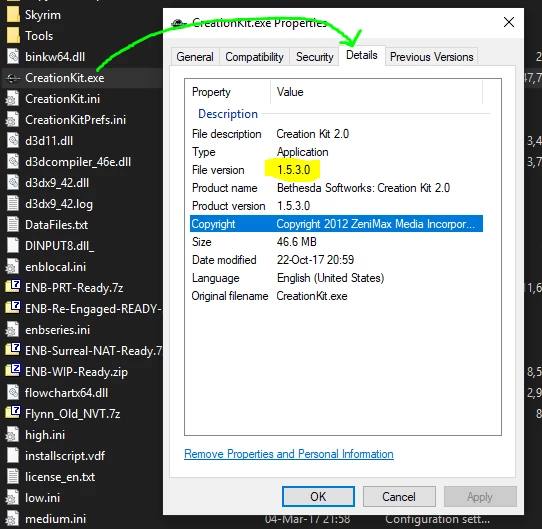Image resolution: width=542 pixels, height=529 pixels.
Task: Click the CreationKit.ini file icon
Action: point(13,99)
